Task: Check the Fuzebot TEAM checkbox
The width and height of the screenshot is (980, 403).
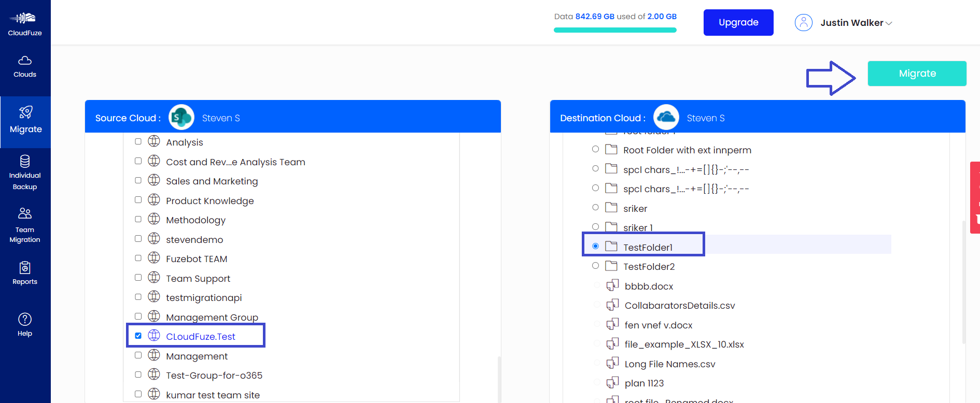Action: point(138,258)
